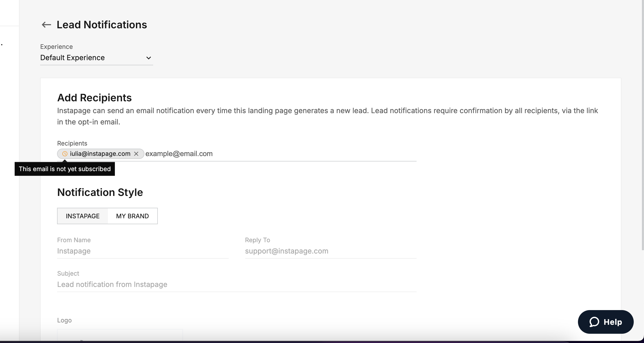This screenshot has width=644, height=343.
Task: Select the INSTAPAGE notification style tab
Action: pos(83,216)
